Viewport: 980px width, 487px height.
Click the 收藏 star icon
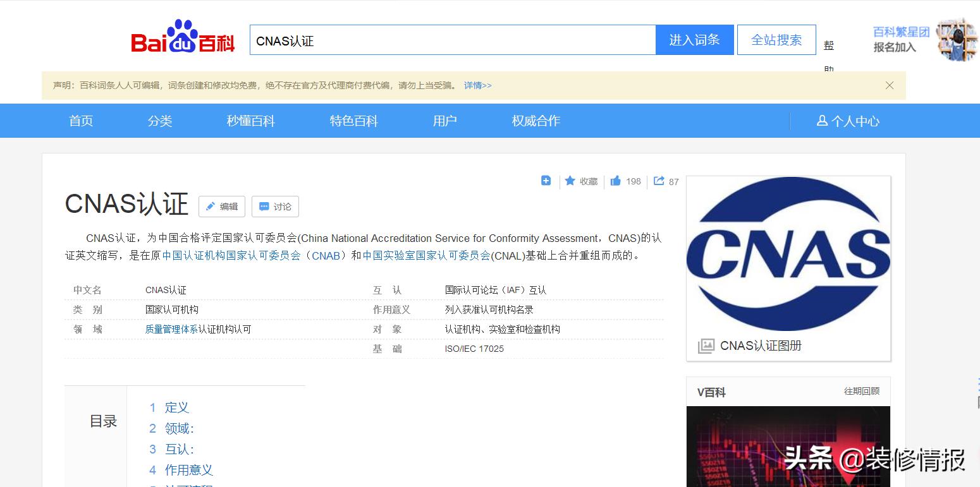[570, 181]
